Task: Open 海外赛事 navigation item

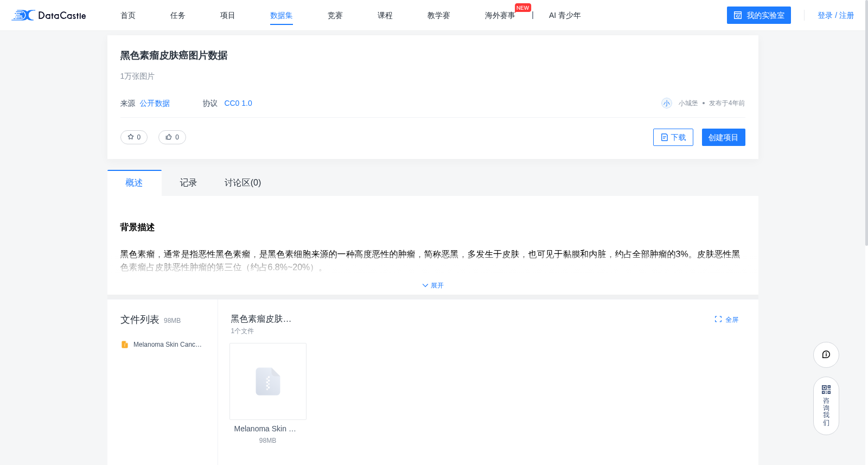Action: pyautogui.click(x=500, y=15)
